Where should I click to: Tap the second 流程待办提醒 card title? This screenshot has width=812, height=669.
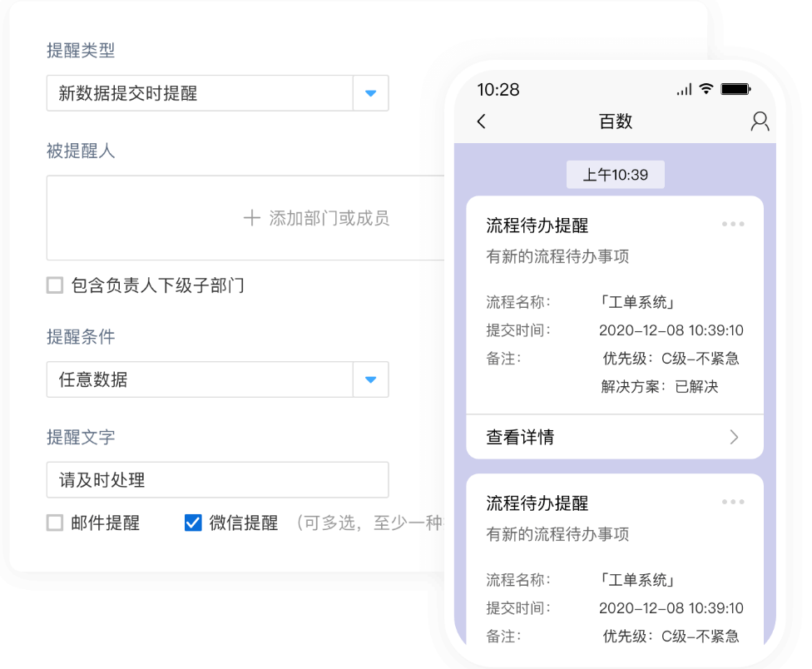(x=537, y=503)
